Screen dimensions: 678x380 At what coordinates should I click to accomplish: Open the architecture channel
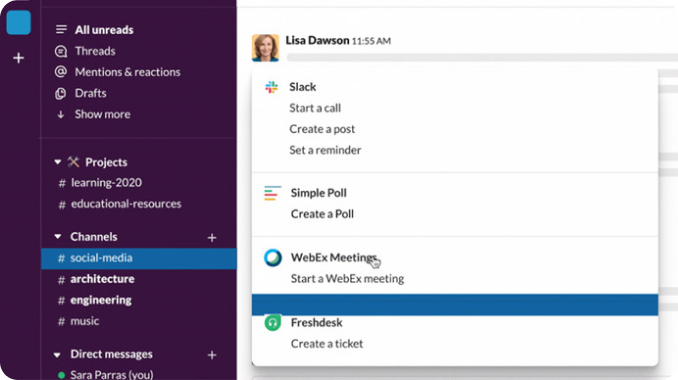(102, 279)
